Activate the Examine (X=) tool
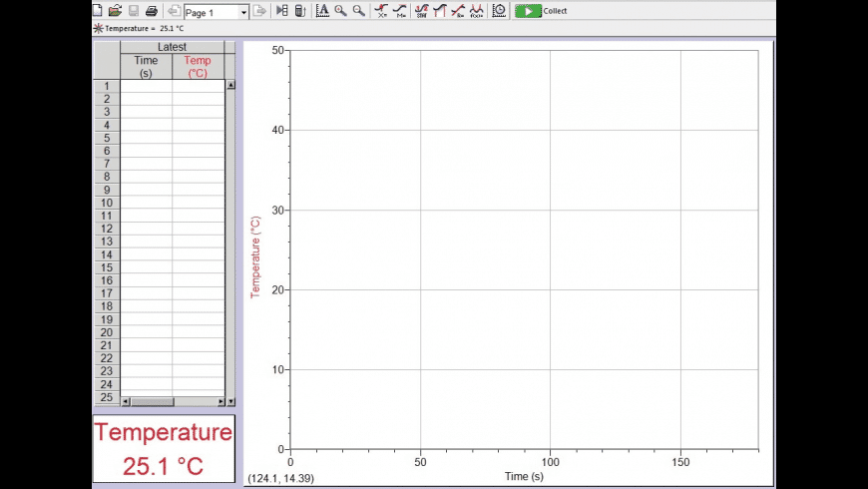 (381, 11)
